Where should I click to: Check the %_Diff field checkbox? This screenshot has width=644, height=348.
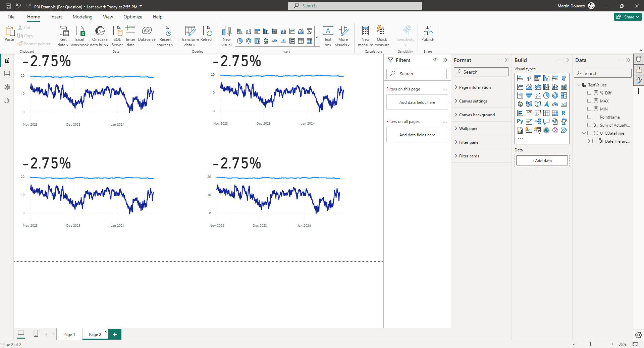coord(589,93)
